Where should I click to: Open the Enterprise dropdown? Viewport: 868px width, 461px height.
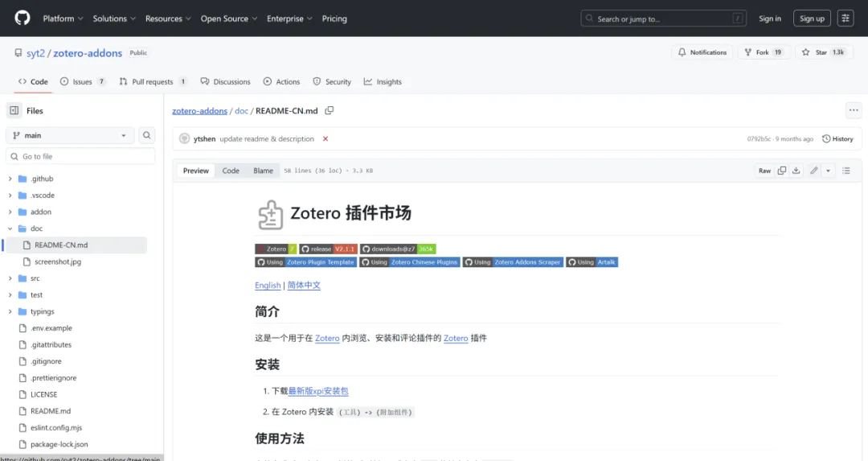(289, 19)
